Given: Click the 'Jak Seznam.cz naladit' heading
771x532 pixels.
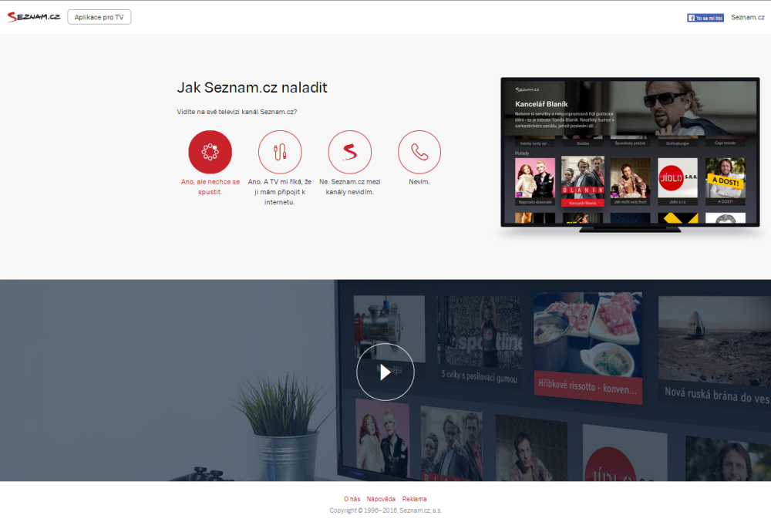Looking at the screenshot, I should tap(252, 88).
